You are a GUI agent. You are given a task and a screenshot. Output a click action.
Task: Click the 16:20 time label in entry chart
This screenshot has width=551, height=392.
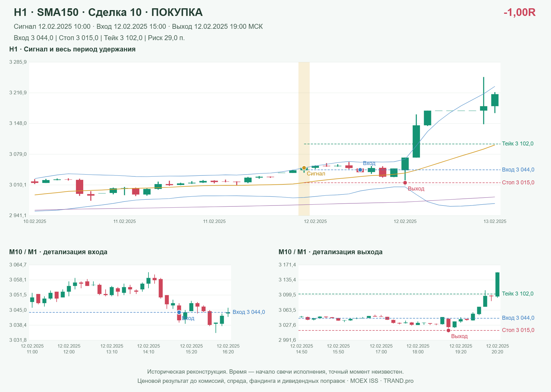[x=228, y=352]
